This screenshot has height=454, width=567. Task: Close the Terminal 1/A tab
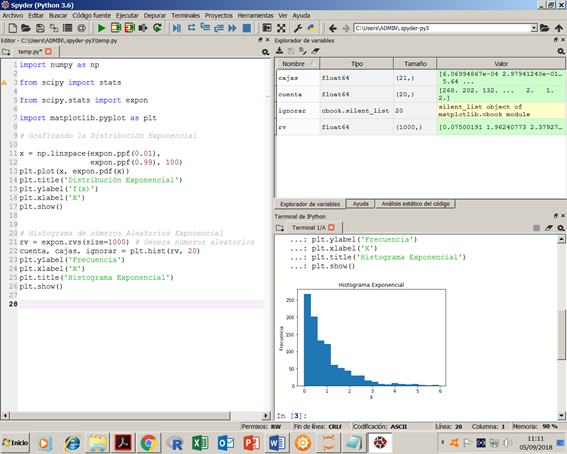point(331,227)
